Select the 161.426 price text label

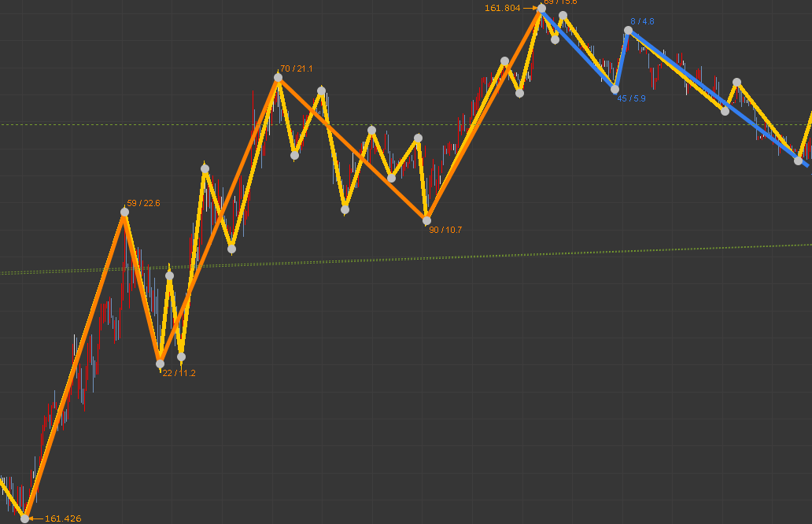(63, 518)
